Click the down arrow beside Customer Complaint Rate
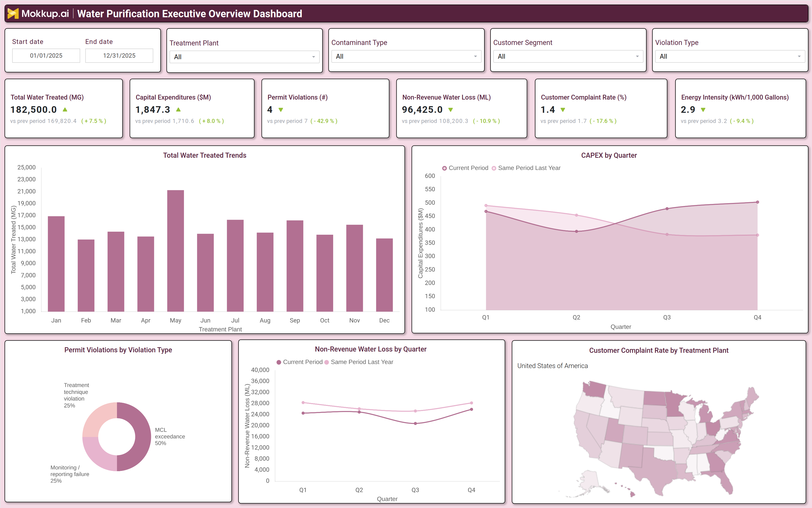 (563, 110)
